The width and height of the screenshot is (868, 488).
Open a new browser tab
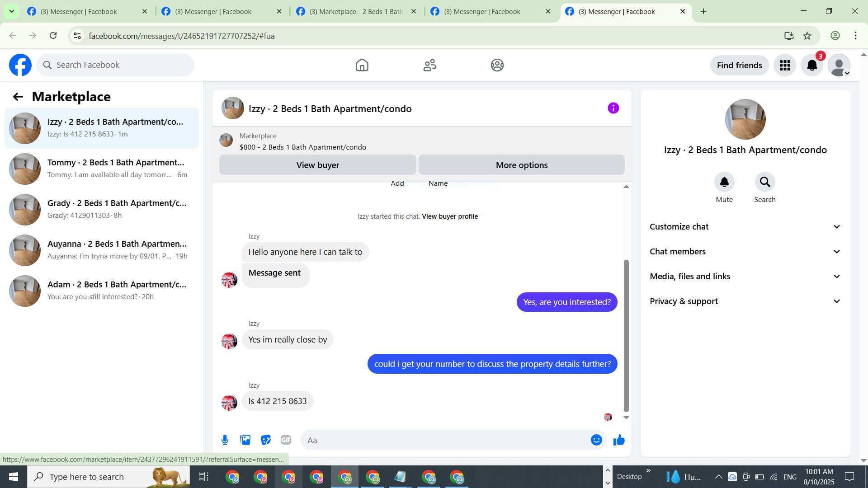(x=703, y=11)
